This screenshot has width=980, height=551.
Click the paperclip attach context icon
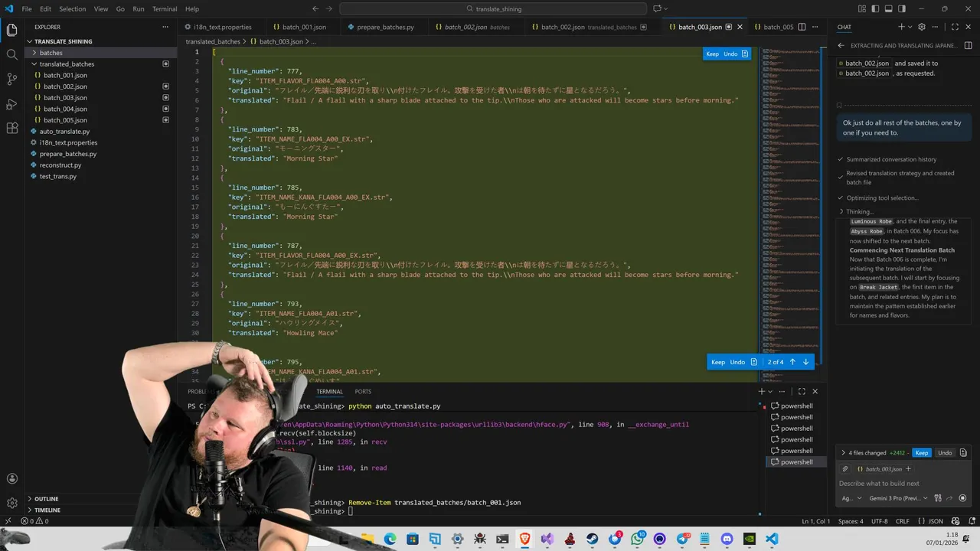(x=845, y=468)
